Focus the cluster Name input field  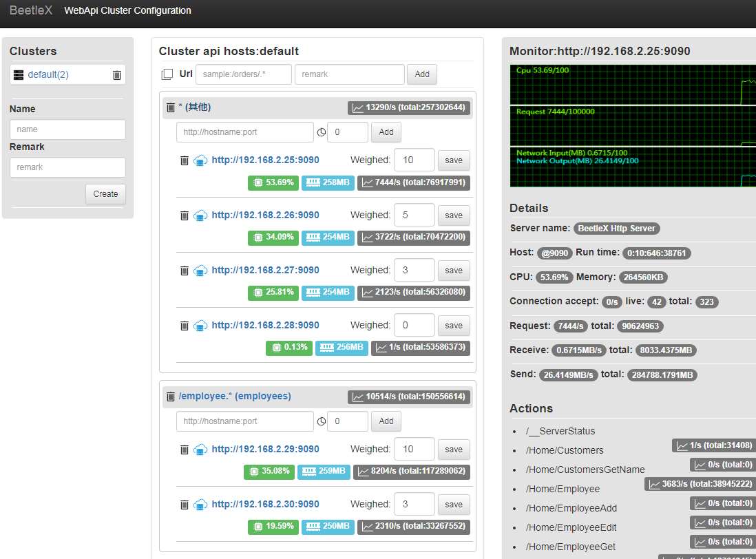click(67, 129)
